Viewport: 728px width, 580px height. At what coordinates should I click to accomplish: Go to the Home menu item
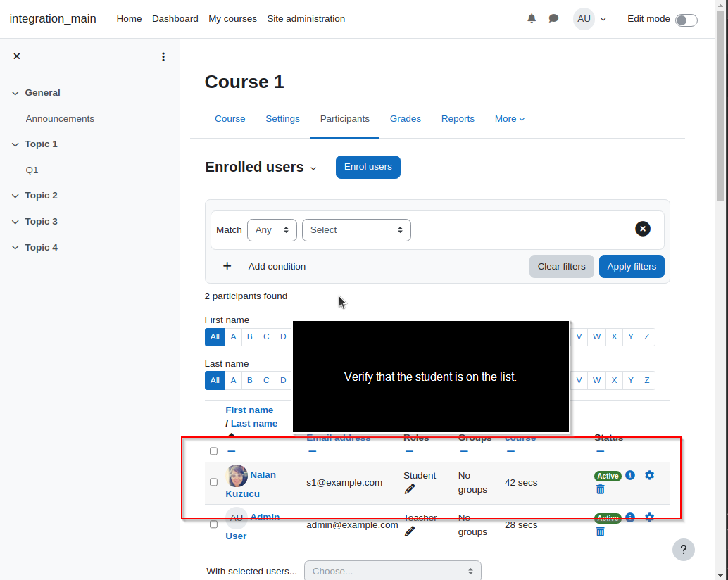[x=129, y=18]
